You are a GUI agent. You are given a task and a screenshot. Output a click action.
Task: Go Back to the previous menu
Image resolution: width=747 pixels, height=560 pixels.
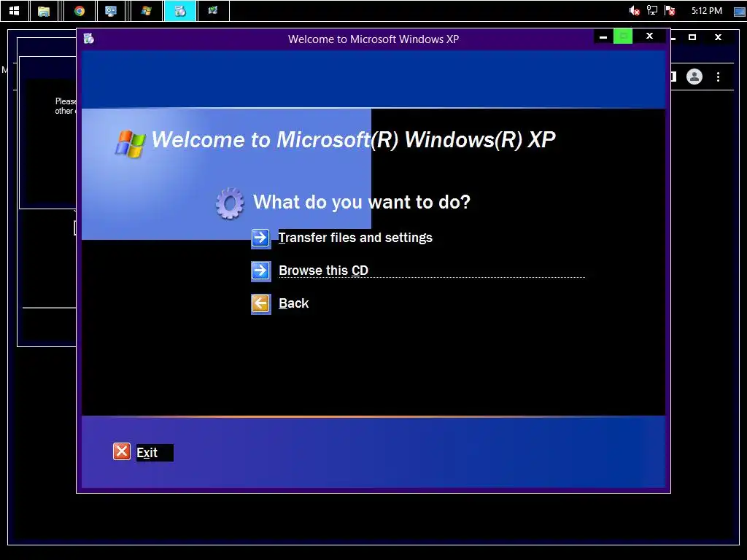(293, 303)
